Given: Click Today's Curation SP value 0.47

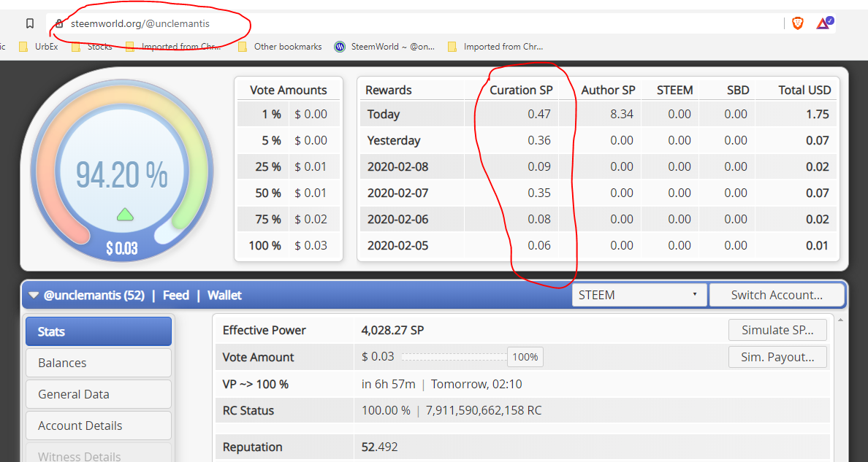Looking at the screenshot, I should click(x=538, y=114).
